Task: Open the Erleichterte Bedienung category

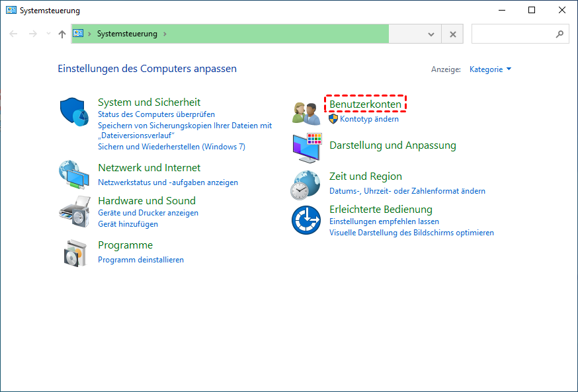Action: tap(381, 210)
